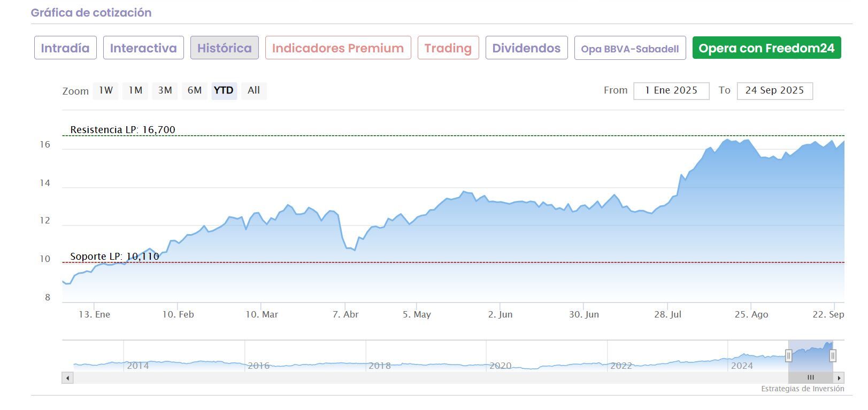Select the Histórica tab
Image resolution: width=868 pixels, height=410 pixels.
coord(225,48)
